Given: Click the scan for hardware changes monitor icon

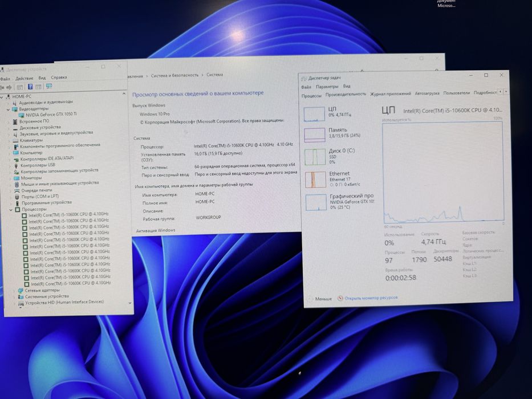Looking at the screenshot, I should pos(49,87).
